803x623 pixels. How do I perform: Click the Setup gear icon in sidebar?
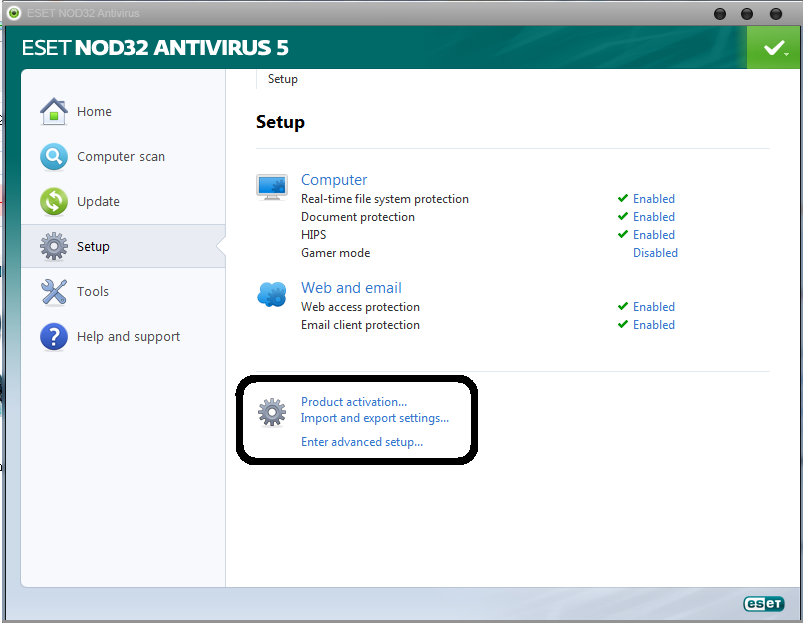pyautogui.click(x=54, y=246)
